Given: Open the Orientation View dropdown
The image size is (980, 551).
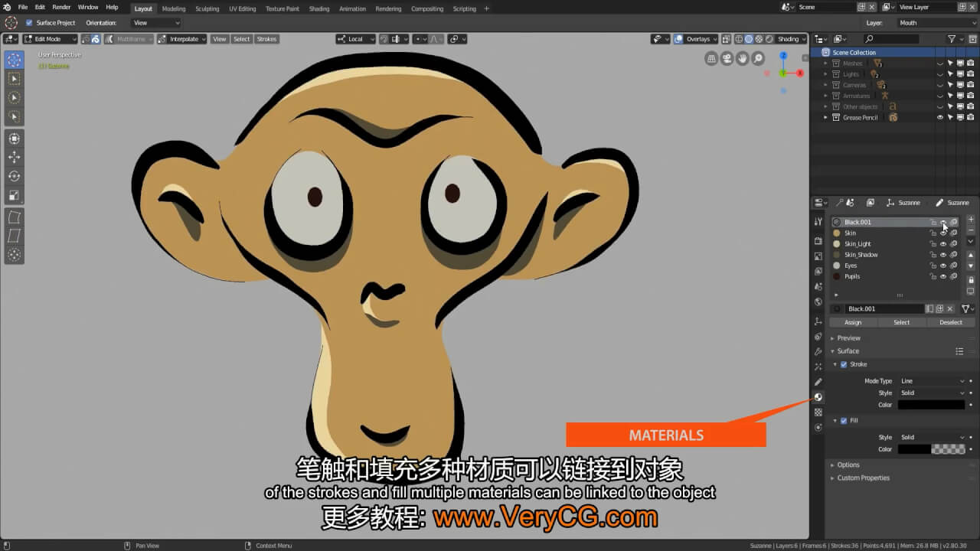Looking at the screenshot, I should pos(156,23).
